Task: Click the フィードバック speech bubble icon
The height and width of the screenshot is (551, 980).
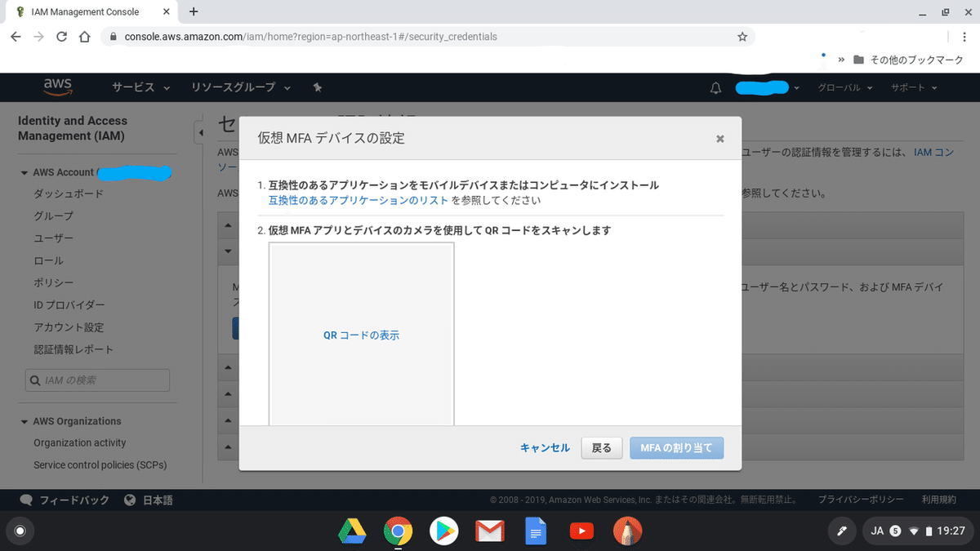Action: tap(26, 500)
